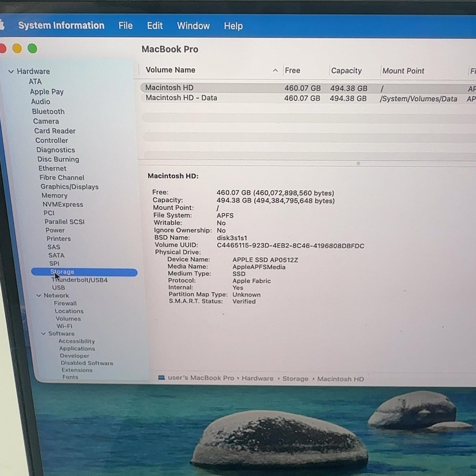Click the /System/Volumes/Data mount point cell
Image resolution: width=476 pixels, height=476 pixels.
418,99
